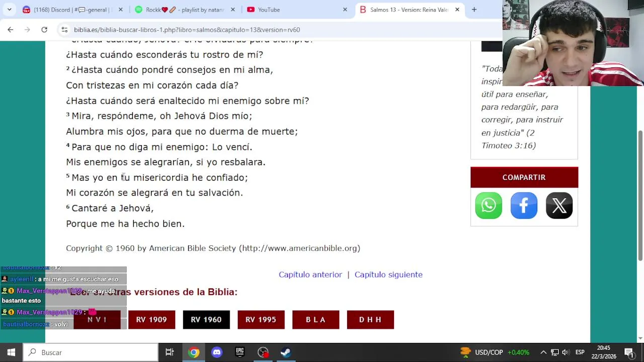Click verse 3 'Mira, respóndeme, oh Jehová Dios mío;'
644x362 pixels.
click(159, 116)
